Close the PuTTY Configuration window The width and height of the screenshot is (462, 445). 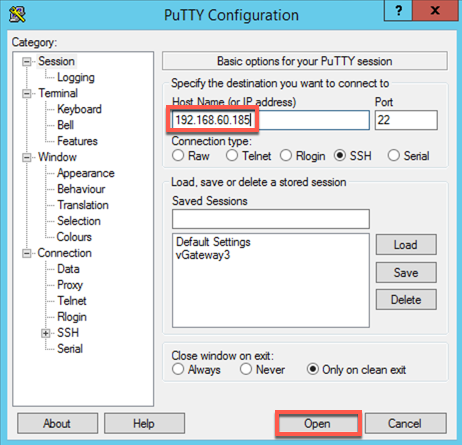[435, 11]
